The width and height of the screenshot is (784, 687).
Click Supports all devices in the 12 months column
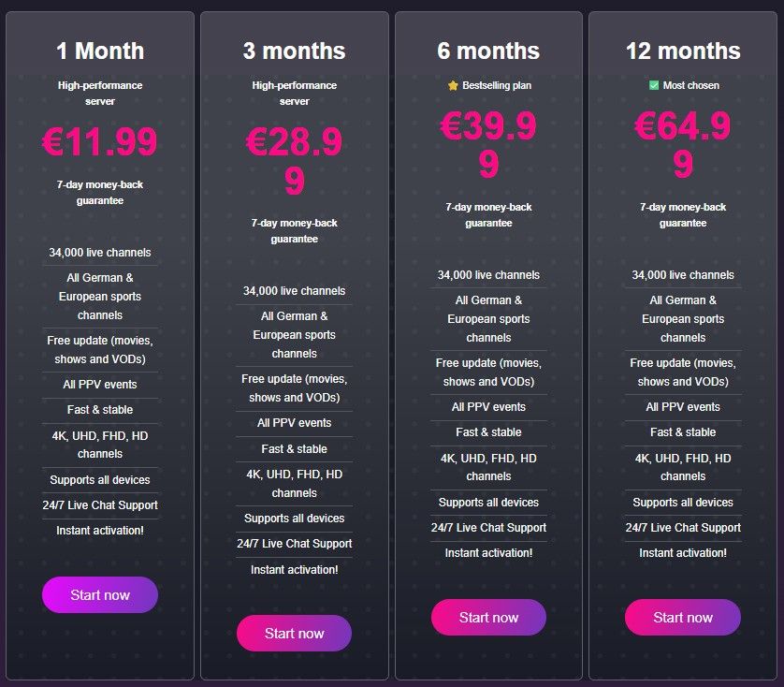pyautogui.click(x=683, y=502)
